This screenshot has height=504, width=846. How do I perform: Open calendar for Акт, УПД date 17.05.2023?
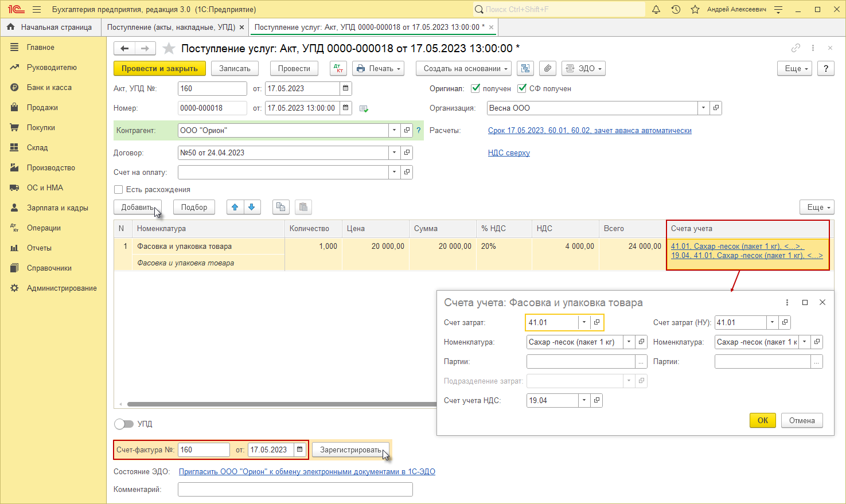click(x=345, y=88)
